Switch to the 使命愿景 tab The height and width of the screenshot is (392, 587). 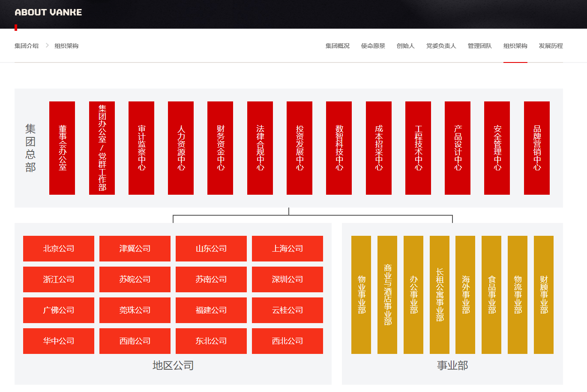[x=373, y=46]
